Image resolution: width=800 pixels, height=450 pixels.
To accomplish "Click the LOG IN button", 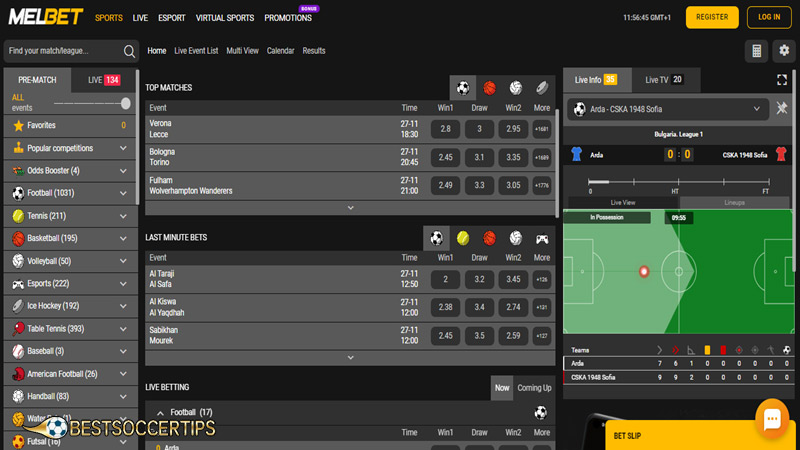I will (x=769, y=17).
